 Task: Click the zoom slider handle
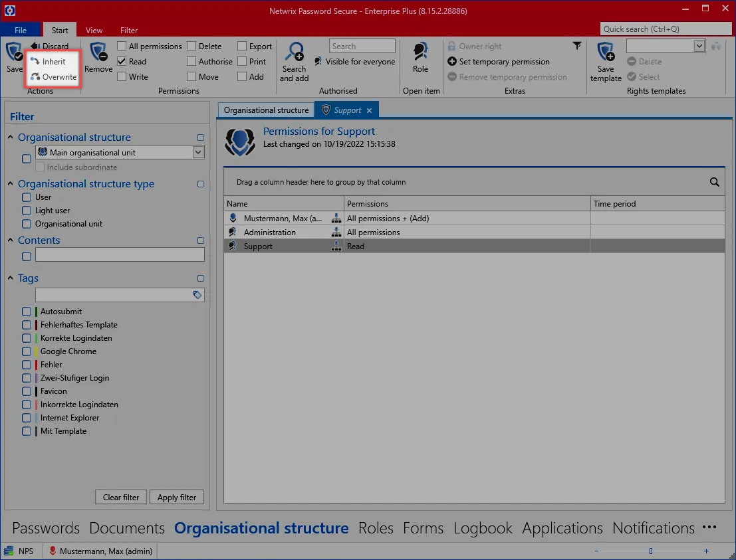[650, 551]
